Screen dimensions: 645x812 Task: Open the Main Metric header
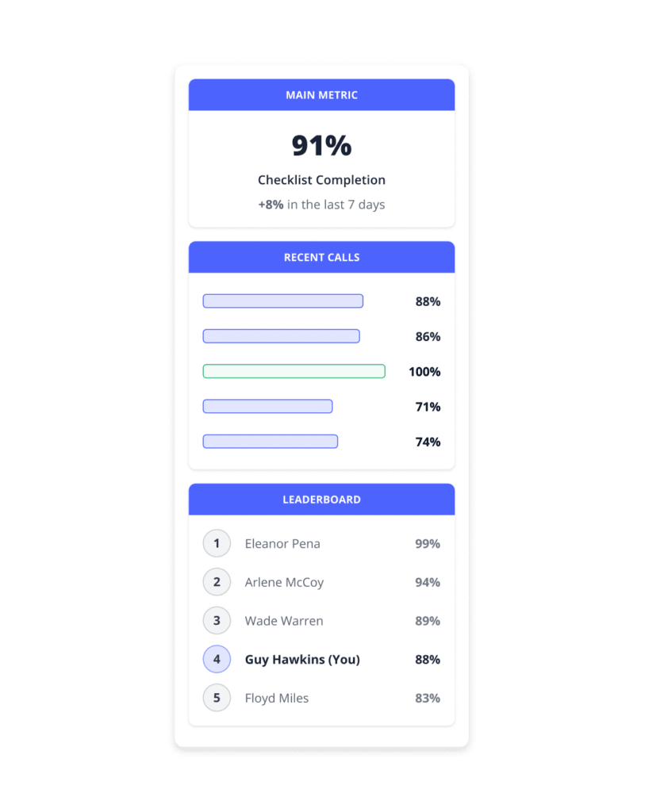click(322, 95)
